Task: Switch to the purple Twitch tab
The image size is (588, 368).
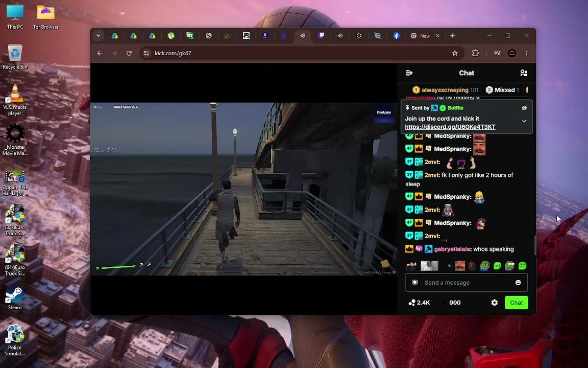Action: point(322,36)
